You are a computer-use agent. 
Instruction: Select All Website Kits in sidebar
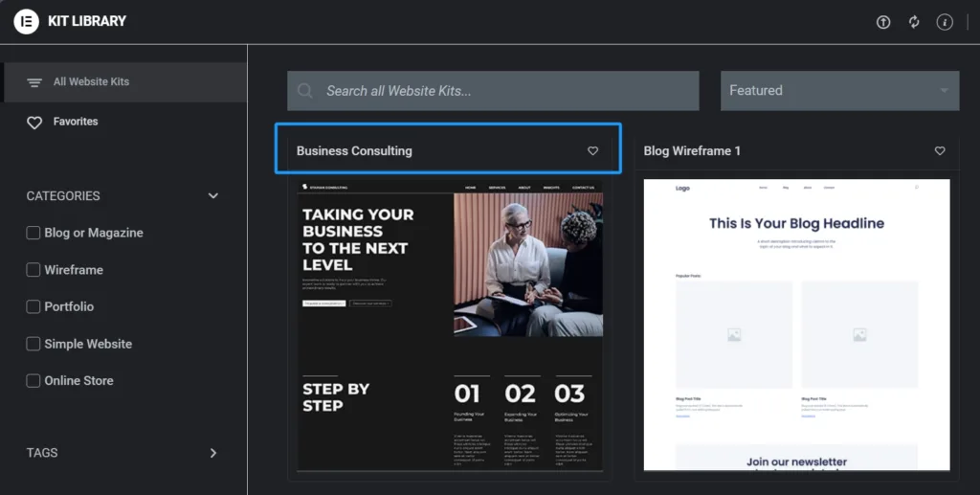[x=91, y=82]
